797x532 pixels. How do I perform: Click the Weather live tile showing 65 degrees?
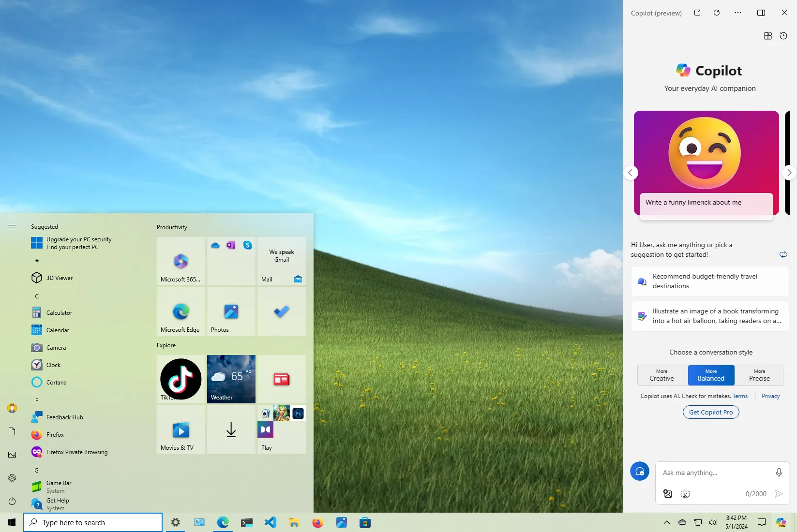pos(231,379)
